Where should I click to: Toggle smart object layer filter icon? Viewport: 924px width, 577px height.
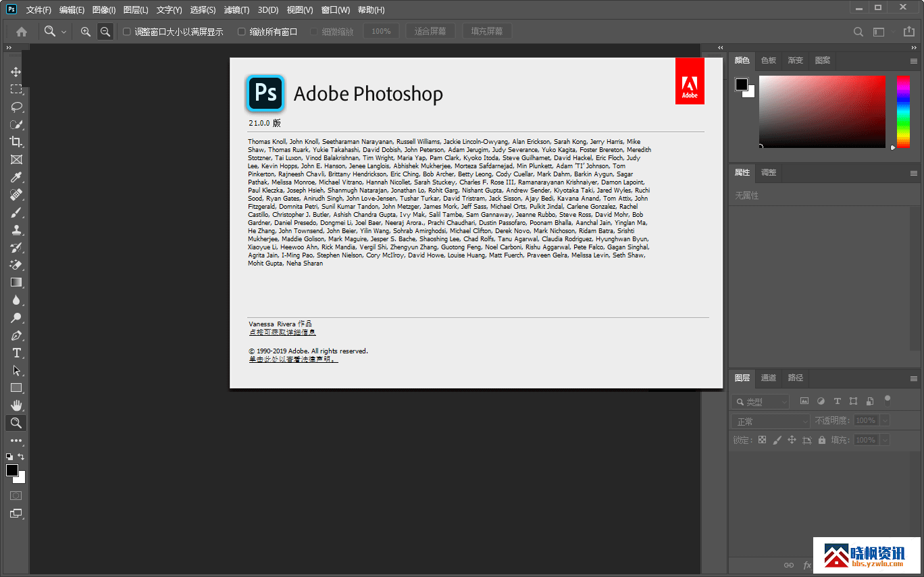click(869, 401)
